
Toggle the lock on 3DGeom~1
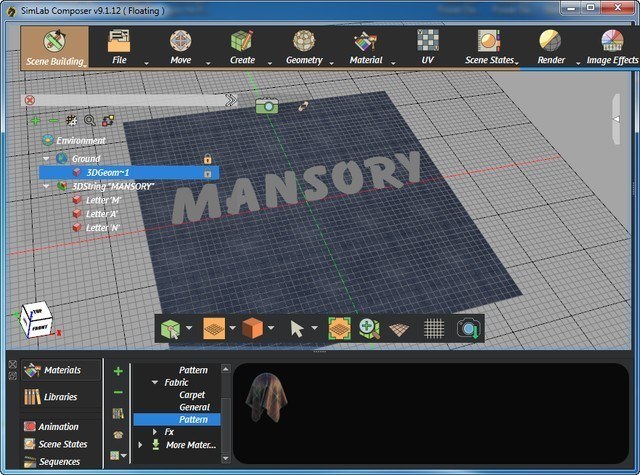coord(207,172)
